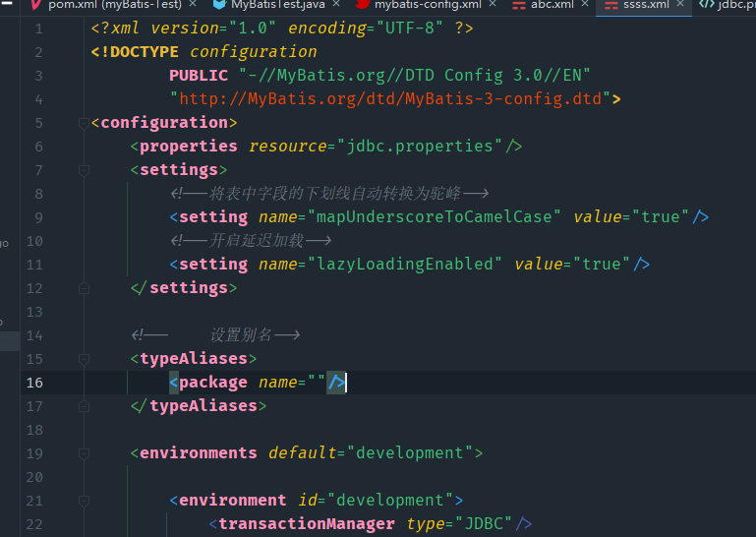Select the abc.xml editor tab
Image resolution: width=756 pixels, height=537 pixels.
tap(552, 5)
